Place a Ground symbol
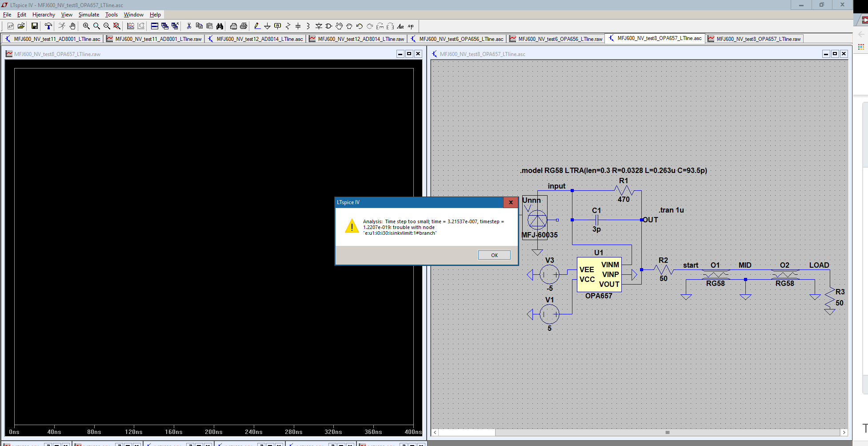The width and height of the screenshot is (868, 446). tap(267, 26)
